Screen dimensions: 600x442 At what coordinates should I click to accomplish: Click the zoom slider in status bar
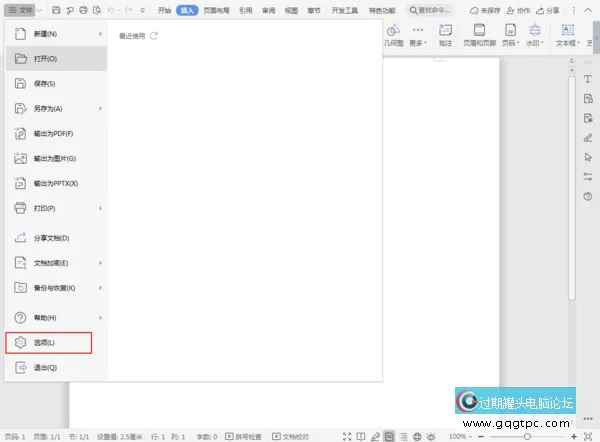click(x=527, y=437)
